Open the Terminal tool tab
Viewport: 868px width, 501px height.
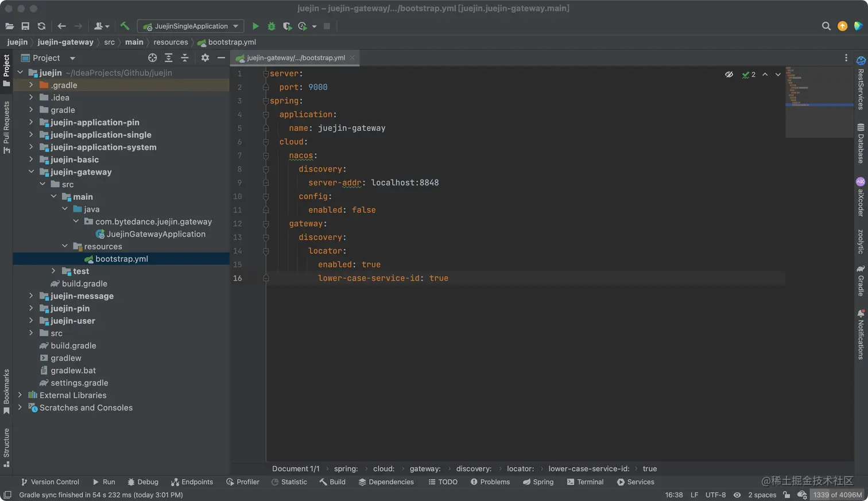[585, 482]
